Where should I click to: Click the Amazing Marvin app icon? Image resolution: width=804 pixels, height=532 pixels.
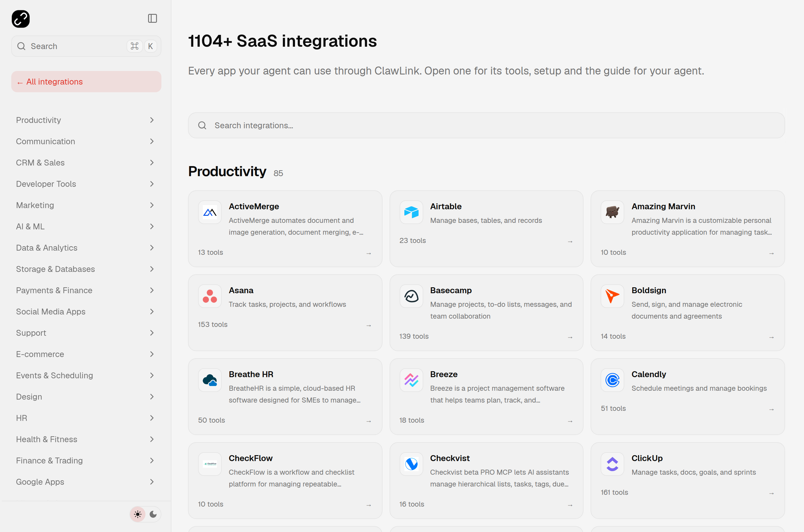click(x=612, y=213)
